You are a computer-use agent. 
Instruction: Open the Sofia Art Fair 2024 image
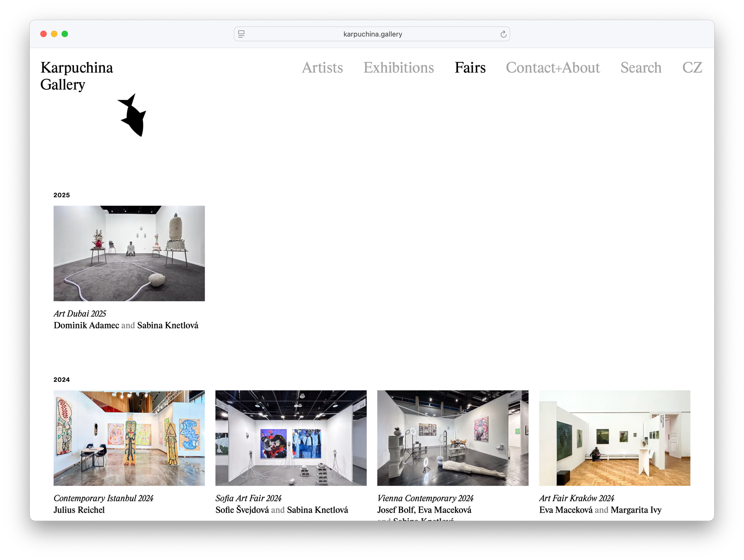coord(291,438)
